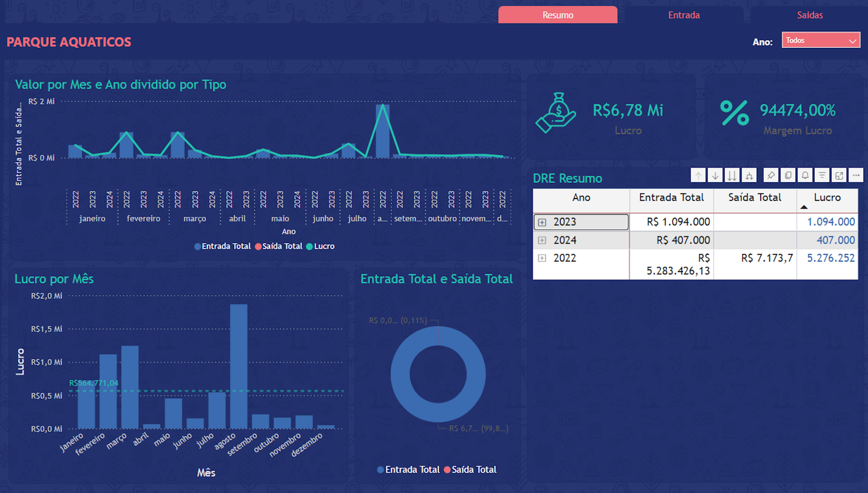Image resolution: width=868 pixels, height=493 pixels.
Task: Open filters via the filter icon on DRE Resumo
Action: (822, 175)
